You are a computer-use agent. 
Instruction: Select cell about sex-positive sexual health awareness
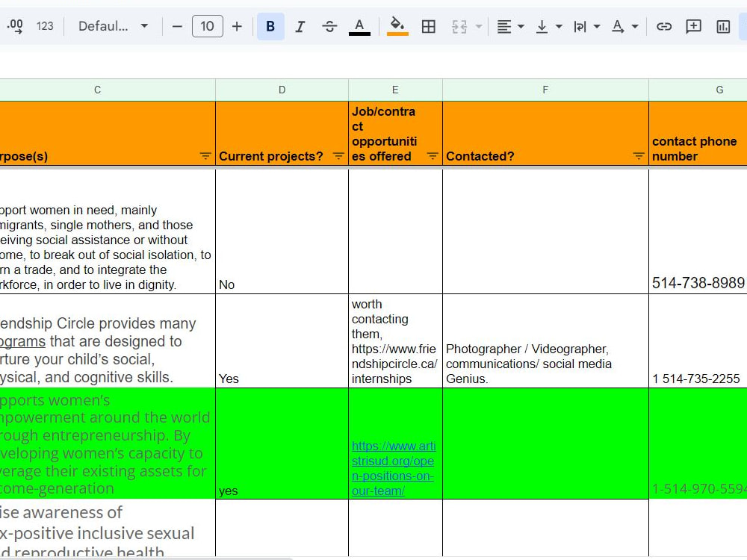108,528
